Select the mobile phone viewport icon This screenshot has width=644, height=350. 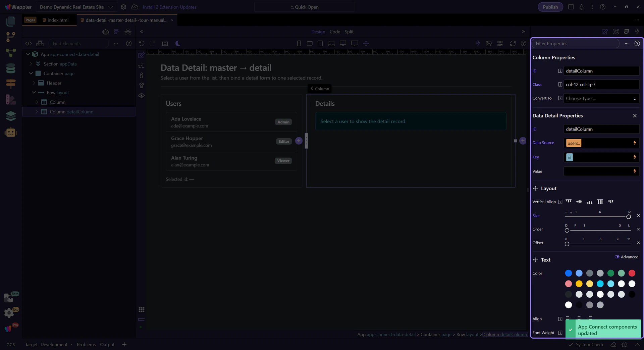click(x=299, y=43)
